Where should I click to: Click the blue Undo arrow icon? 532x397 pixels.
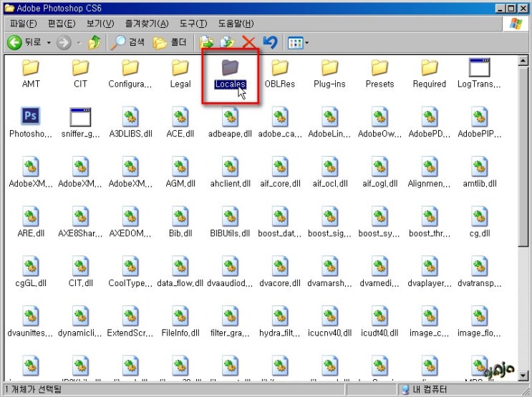click(270, 42)
